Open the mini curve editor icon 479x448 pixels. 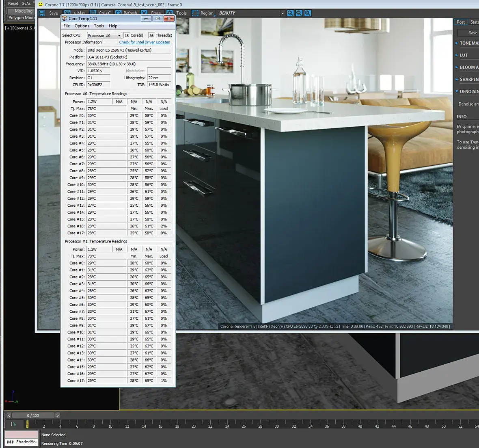point(13,424)
